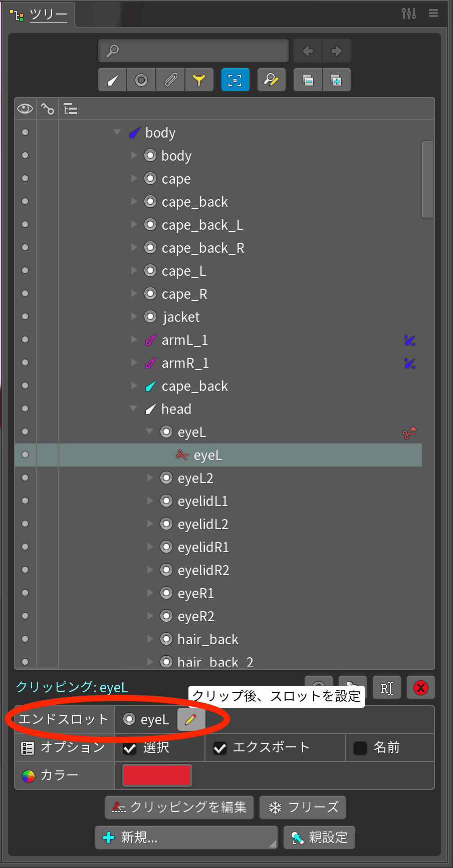Open find and replace tool

271,80
